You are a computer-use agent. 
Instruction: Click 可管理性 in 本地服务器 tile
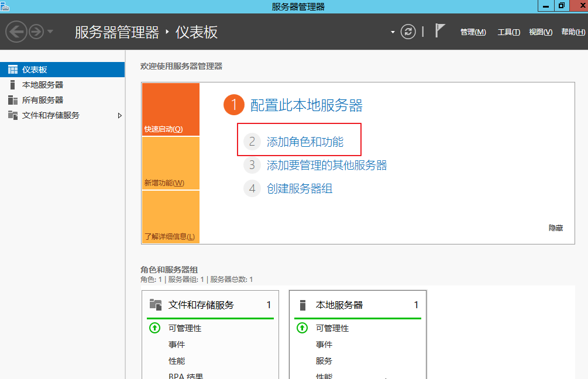click(x=332, y=328)
